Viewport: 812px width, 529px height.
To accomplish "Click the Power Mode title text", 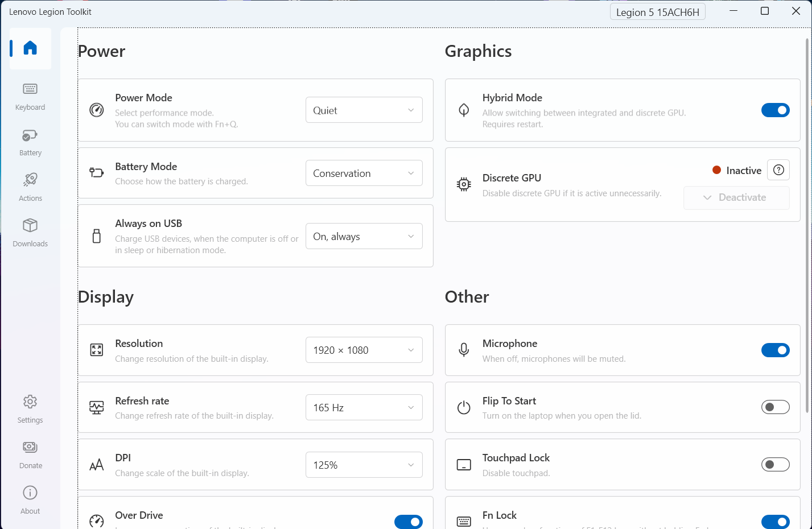I will [143, 98].
